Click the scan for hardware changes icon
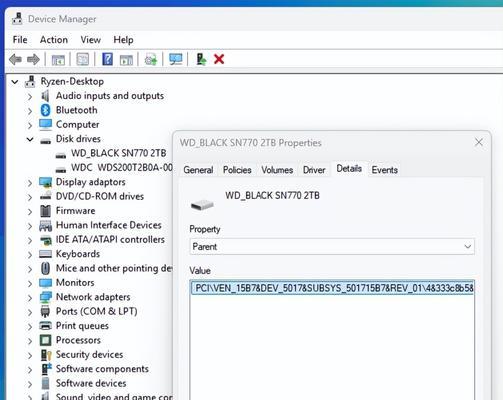This screenshot has height=400, width=503. (x=176, y=60)
